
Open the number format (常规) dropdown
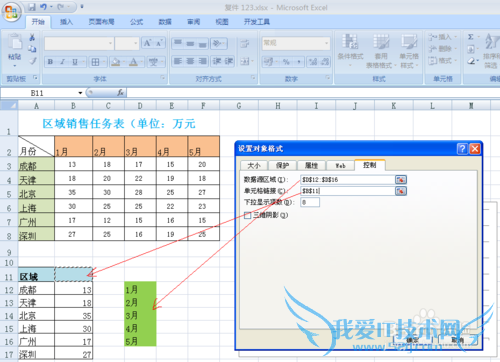[326, 43]
